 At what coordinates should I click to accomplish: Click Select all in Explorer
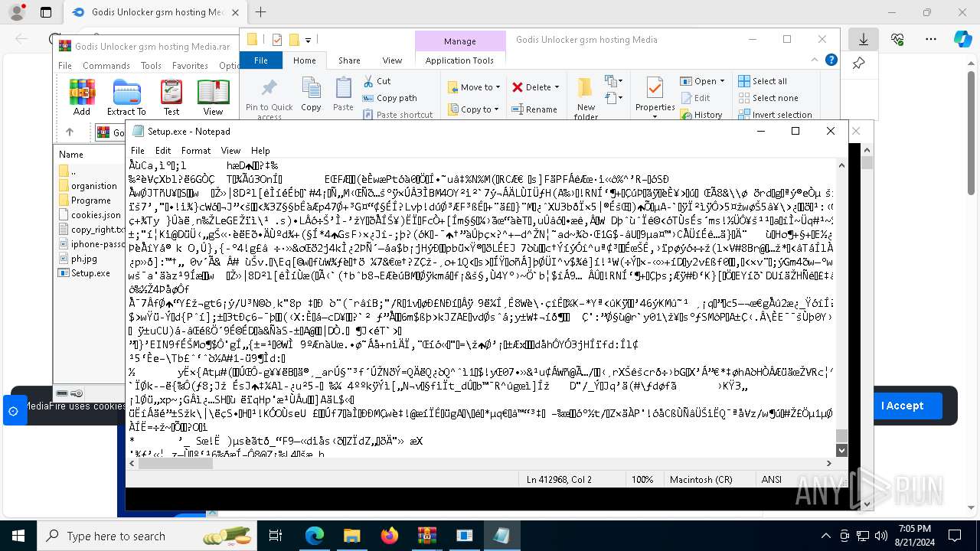coord(763,81)
